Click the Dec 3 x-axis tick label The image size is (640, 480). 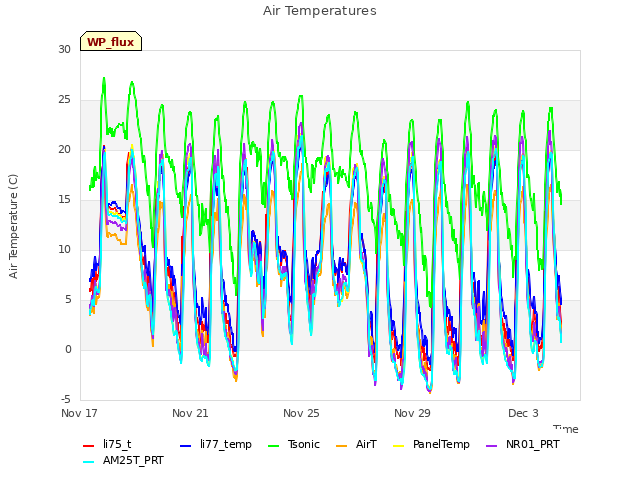523,413
